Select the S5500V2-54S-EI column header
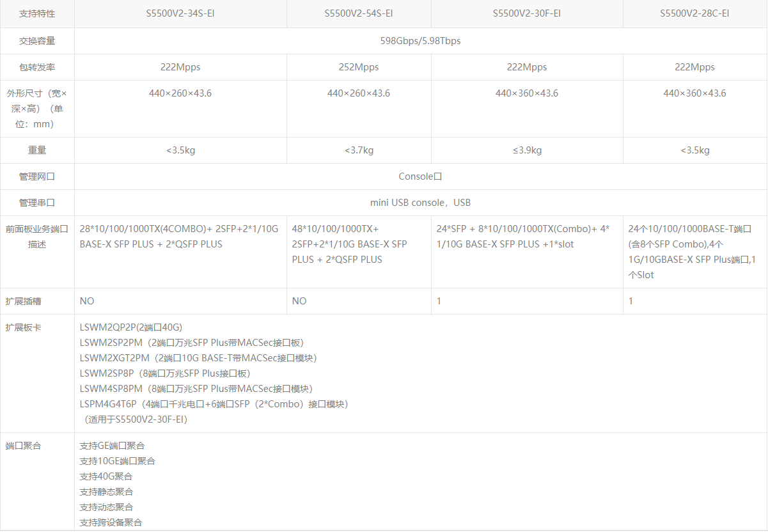768x532 pixels. (x=359, y=13)
